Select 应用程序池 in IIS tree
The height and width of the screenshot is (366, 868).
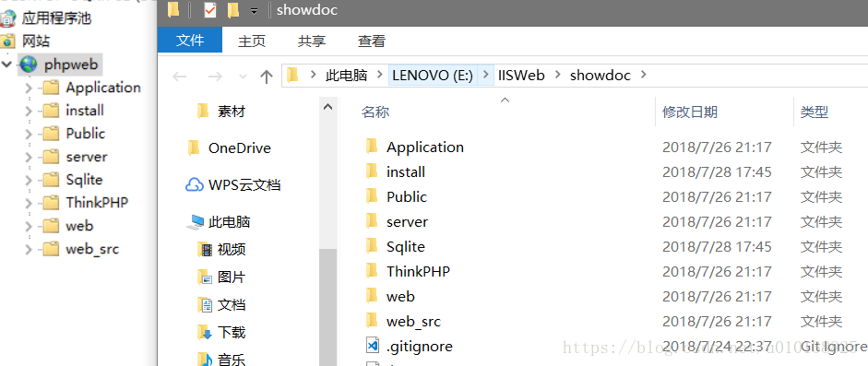(56, 18)
